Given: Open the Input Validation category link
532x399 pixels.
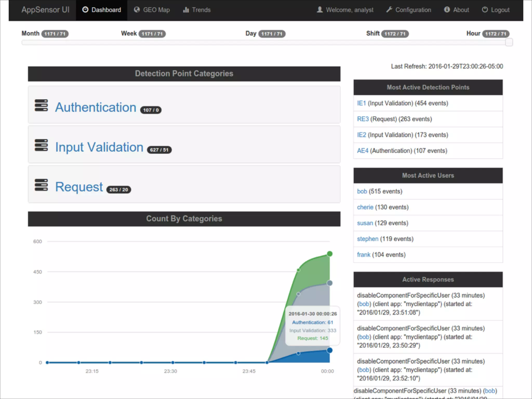Looking at the screenshot, I should (99, 147).
